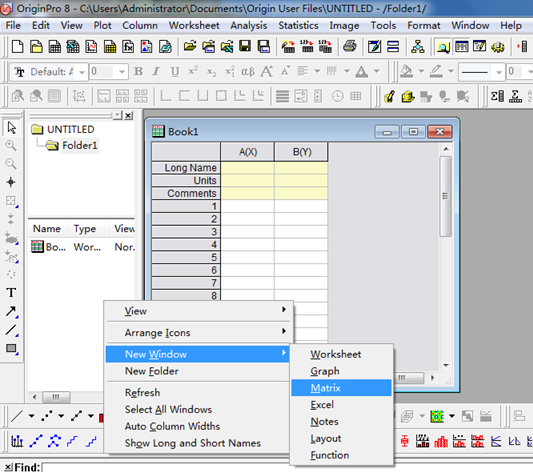
Task: Click the Find input field
Action: click(x=287, y=468)
